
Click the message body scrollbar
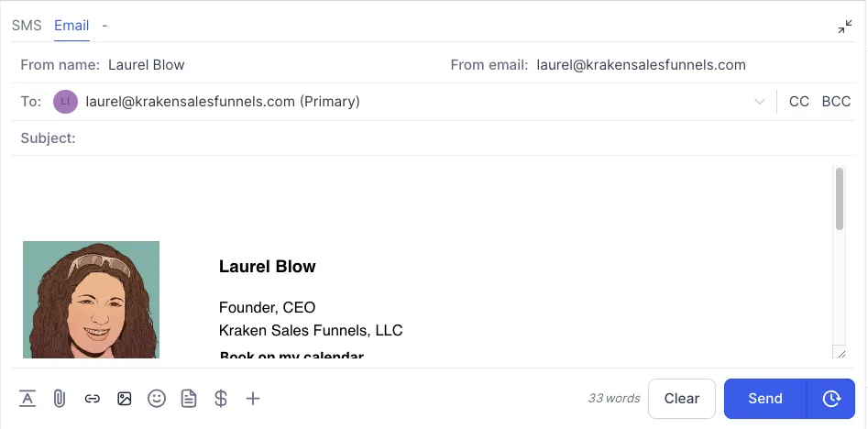(840, 199)
